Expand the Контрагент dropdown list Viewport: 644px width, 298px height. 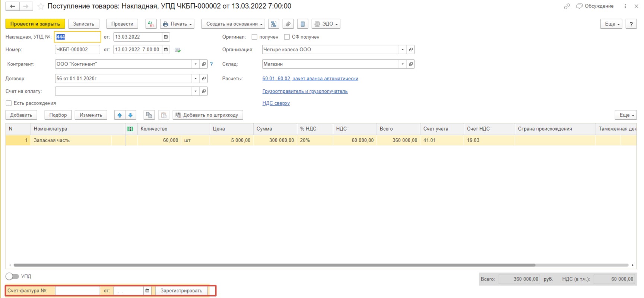tap(196, 64)
